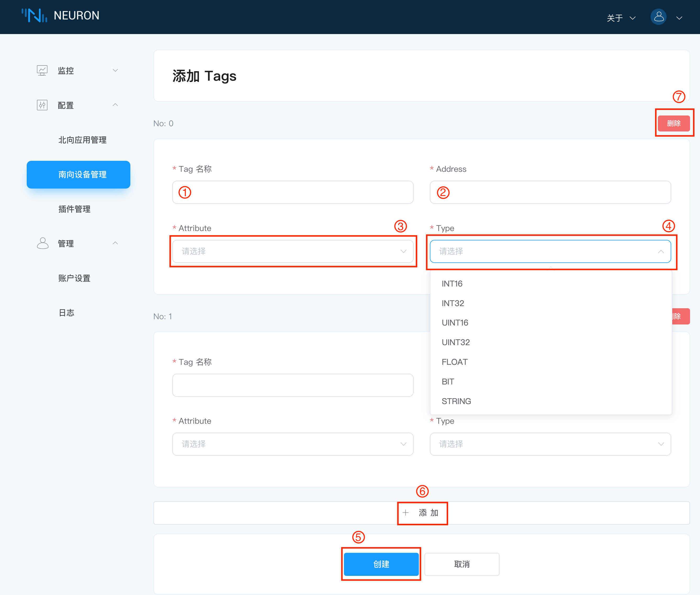
Task: Focus the Address field of No: 0
Action: tap(550, 192)
